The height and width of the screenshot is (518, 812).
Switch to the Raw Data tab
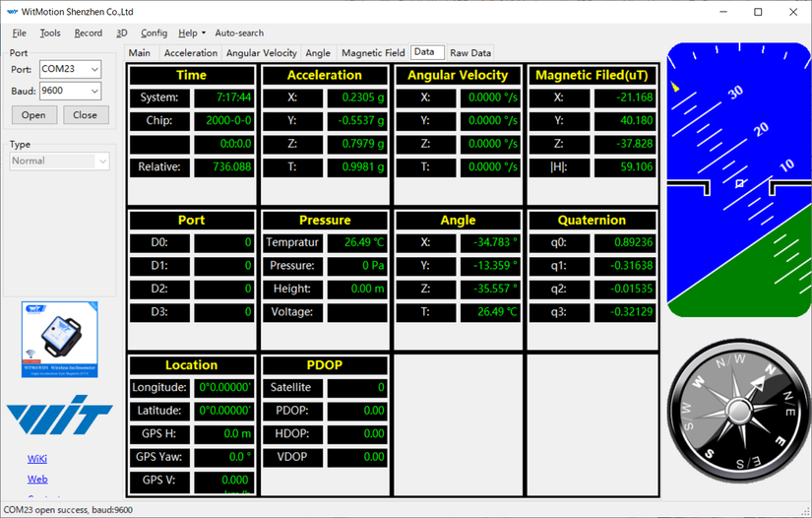pos(470,53)
